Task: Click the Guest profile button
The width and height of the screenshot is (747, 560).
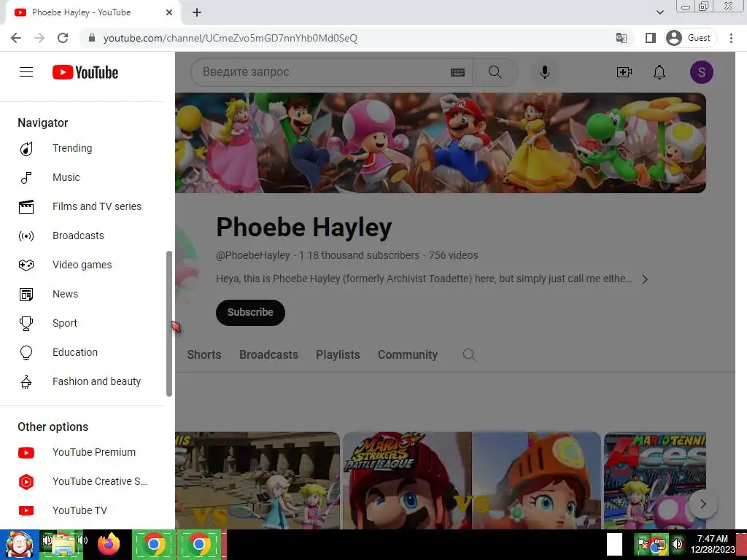Action: pos(691,38)
